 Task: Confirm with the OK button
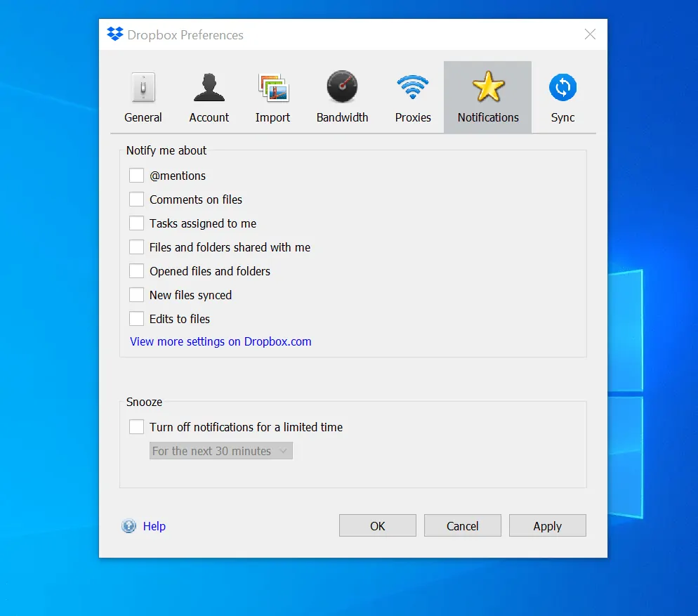(378, 525)
